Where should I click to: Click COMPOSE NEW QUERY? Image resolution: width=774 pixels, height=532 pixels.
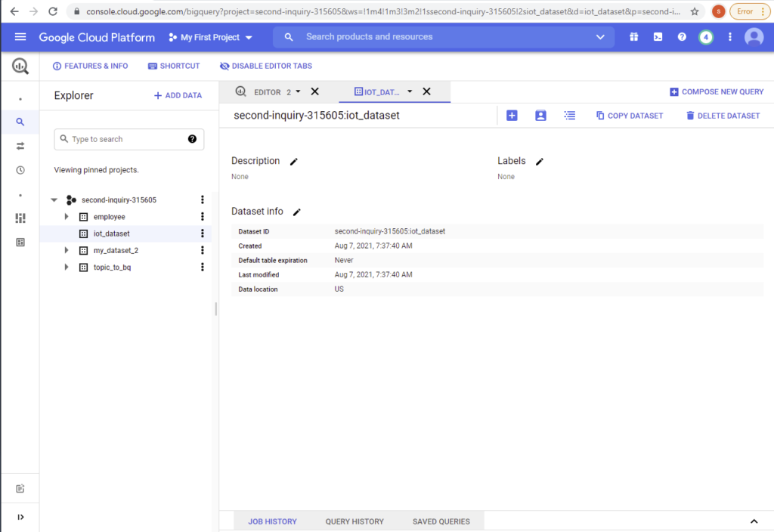717,92
